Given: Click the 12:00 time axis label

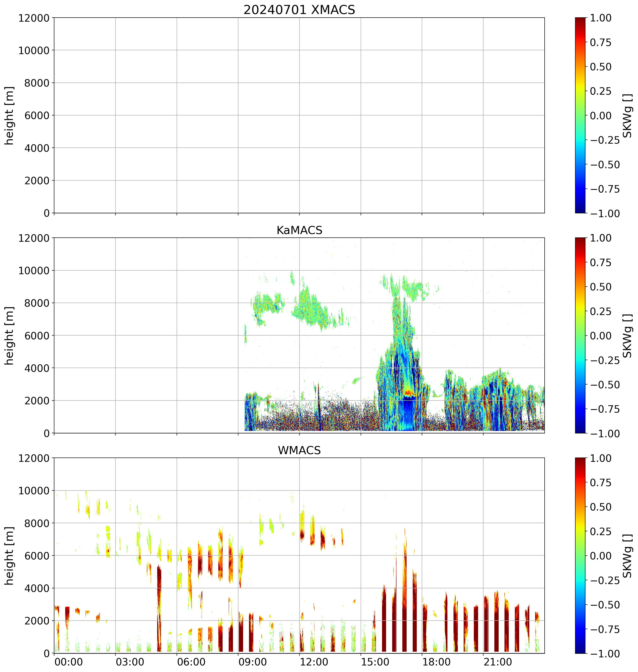Looking at the screenshot, I should click(x=314, y=662).
